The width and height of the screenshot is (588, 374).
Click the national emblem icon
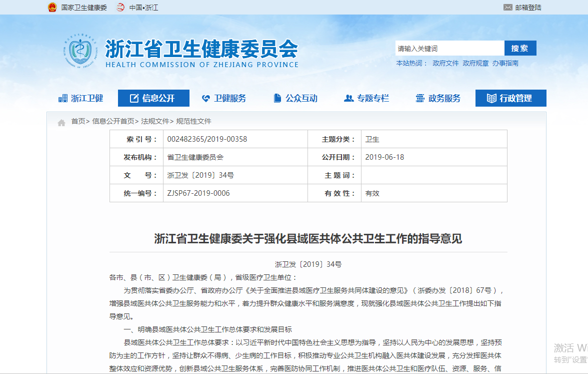(x=52, y=7)
